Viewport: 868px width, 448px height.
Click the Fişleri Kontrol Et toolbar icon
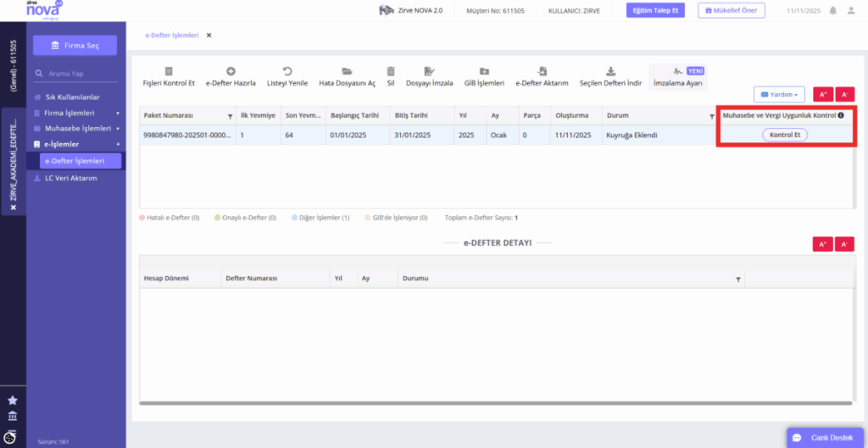coord(169,71)
